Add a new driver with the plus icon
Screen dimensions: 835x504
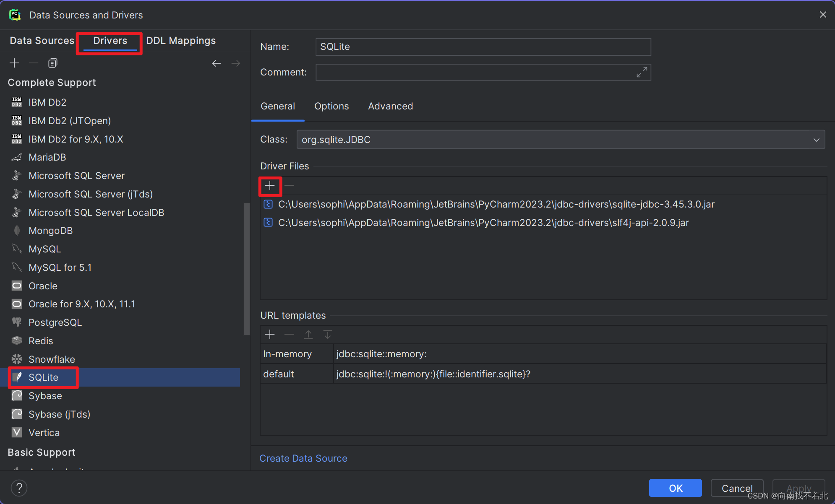point(14,63)
